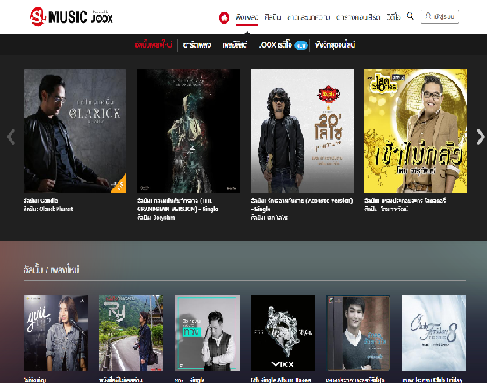Image resolution: width=488 pixels, height=385 pixels.
Task: Click the title text under Clarice album
Action: 41,200
